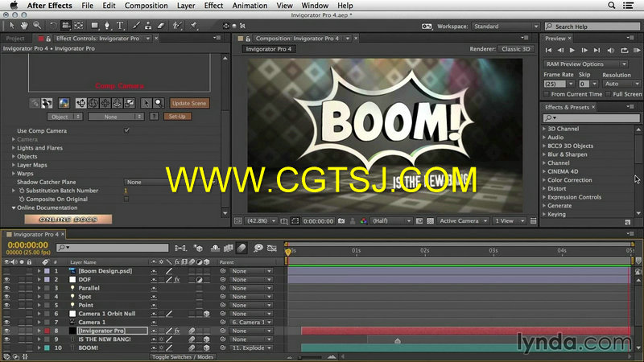Open ONLINE DOCS button
The image size is (644, 362).
click(68, 219)
